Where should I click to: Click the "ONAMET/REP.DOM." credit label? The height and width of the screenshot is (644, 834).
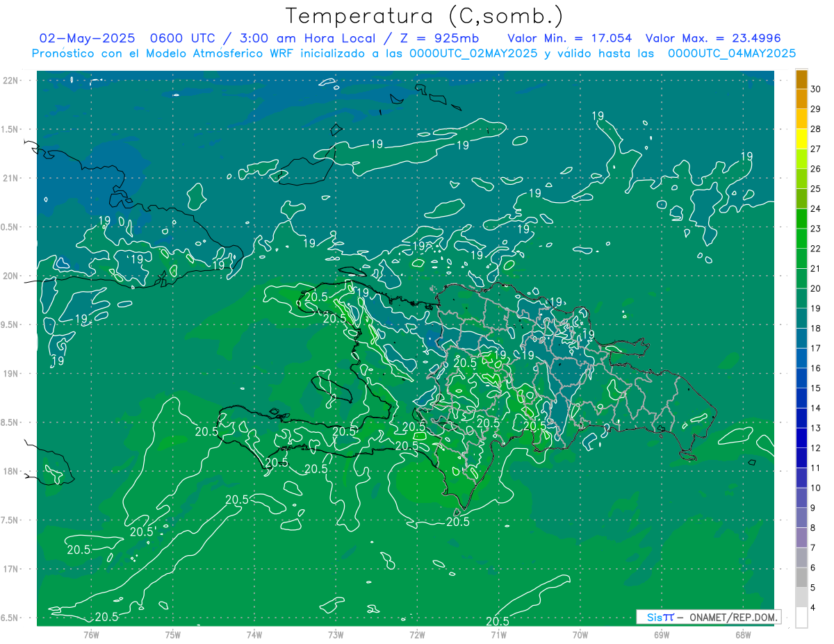[x=733, y=617]
